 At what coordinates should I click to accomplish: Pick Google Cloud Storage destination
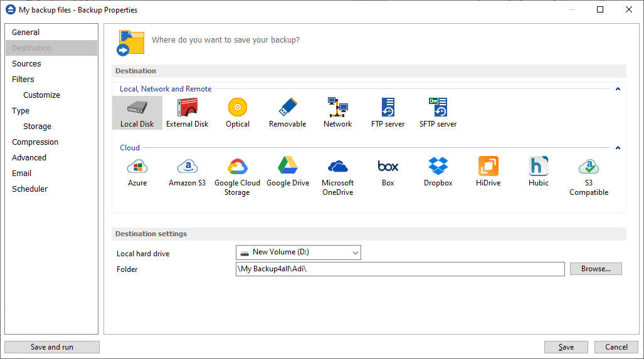[x=238, y=177]
